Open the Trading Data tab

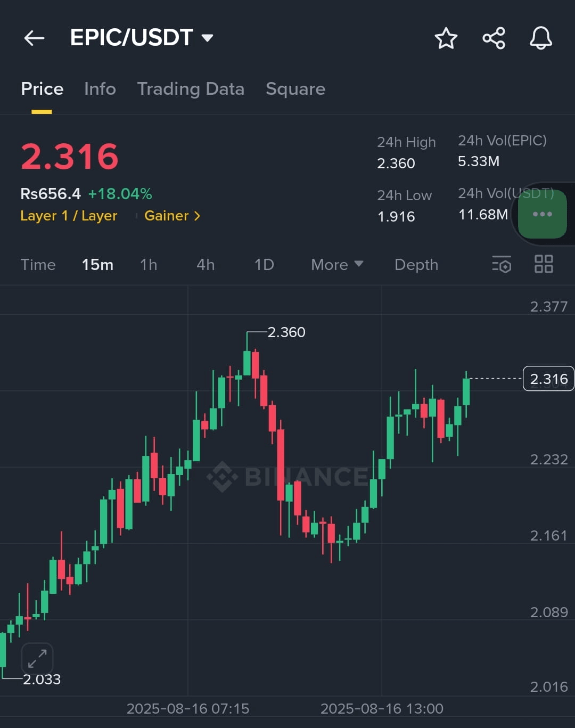(x=191, y=89)
